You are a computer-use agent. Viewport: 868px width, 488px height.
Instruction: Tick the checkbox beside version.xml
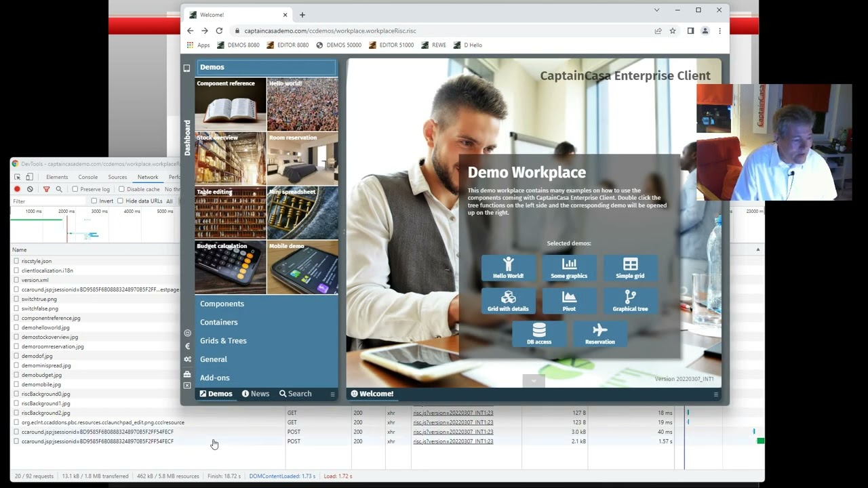(16, 280)
